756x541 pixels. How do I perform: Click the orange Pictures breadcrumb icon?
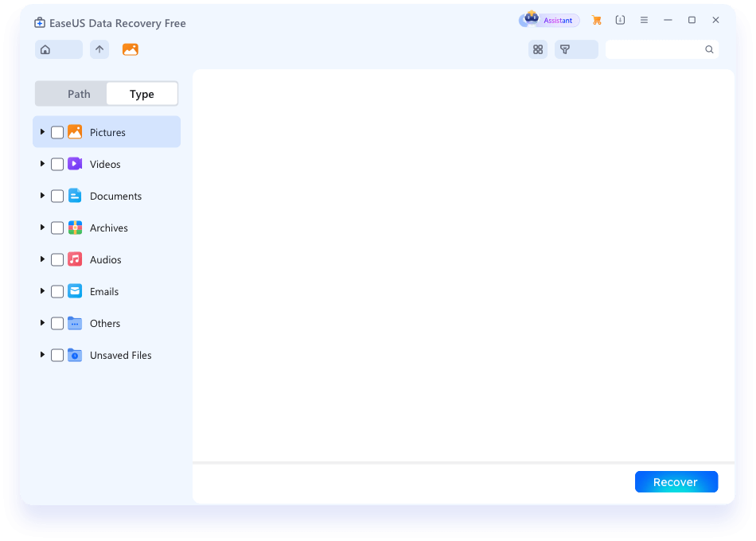(131, 49)
